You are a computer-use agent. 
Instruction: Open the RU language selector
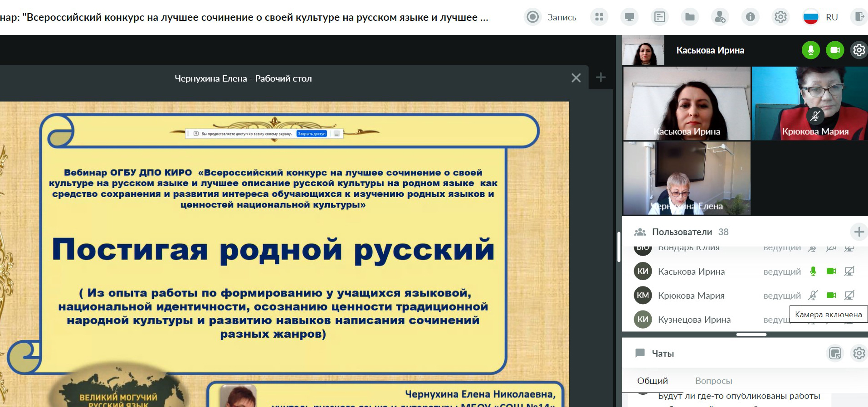click(821, 17)
